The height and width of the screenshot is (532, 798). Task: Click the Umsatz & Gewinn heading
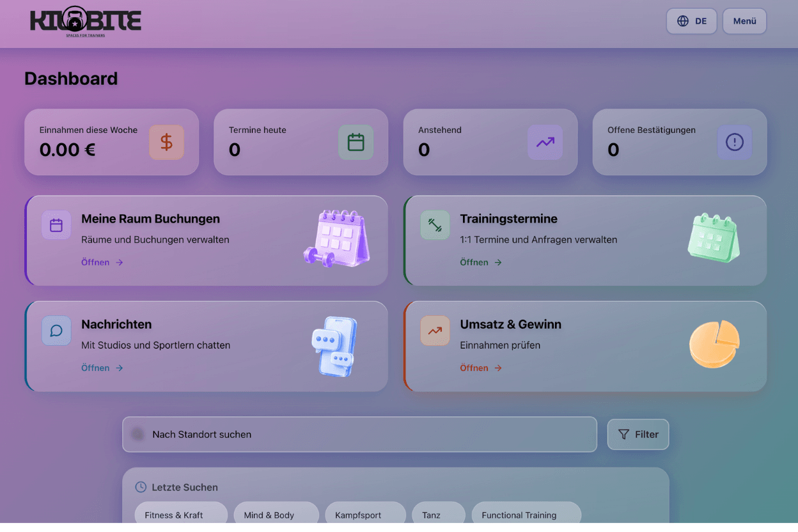point(511,324)
